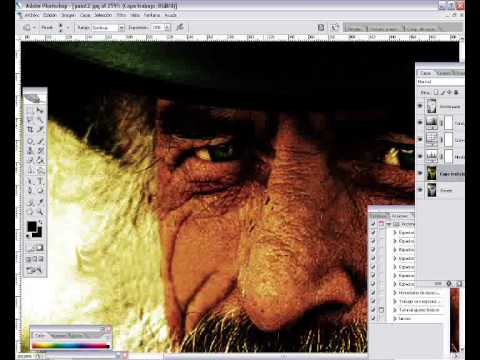Select the Eraser tool
480x360 pixels.
30,160
